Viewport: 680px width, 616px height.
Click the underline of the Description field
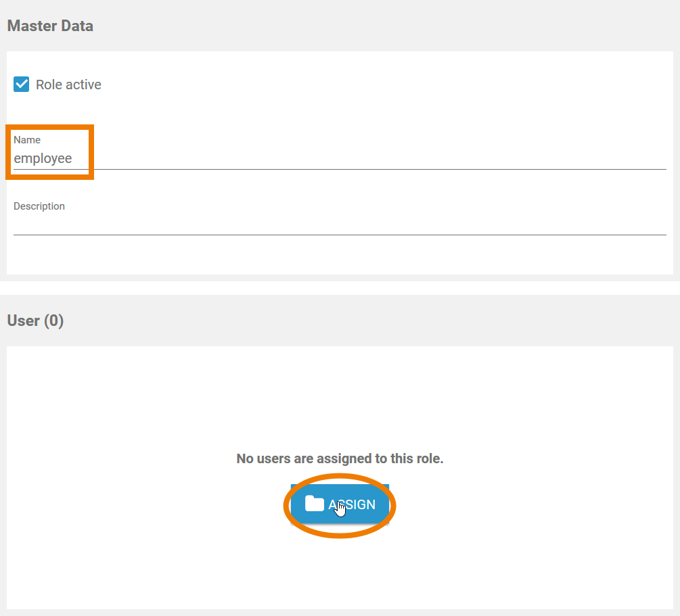click(x=338, y=235)
